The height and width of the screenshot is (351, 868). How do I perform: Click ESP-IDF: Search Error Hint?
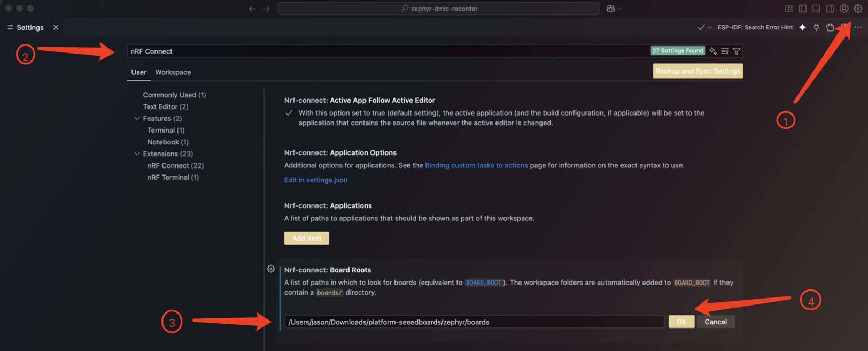coord(755,27)
